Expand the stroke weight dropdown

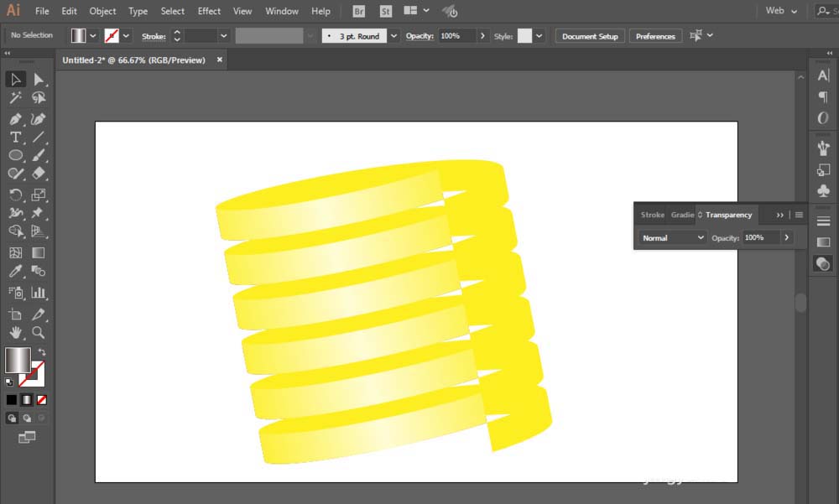click(x=224, y=36)
